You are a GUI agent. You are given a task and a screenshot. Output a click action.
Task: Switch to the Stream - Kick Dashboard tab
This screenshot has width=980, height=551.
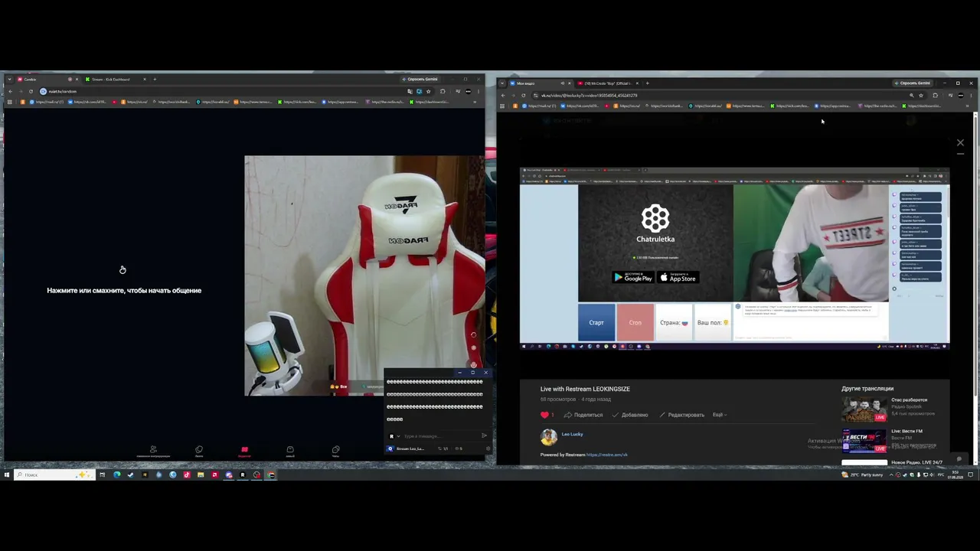[x=115, y=80]
